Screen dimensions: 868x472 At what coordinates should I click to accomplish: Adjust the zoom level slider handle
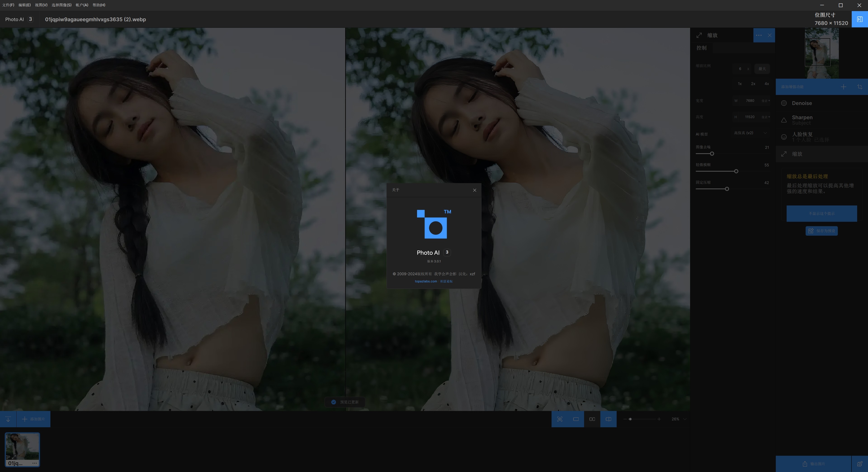pyautogui.click(x=630, y=419)
